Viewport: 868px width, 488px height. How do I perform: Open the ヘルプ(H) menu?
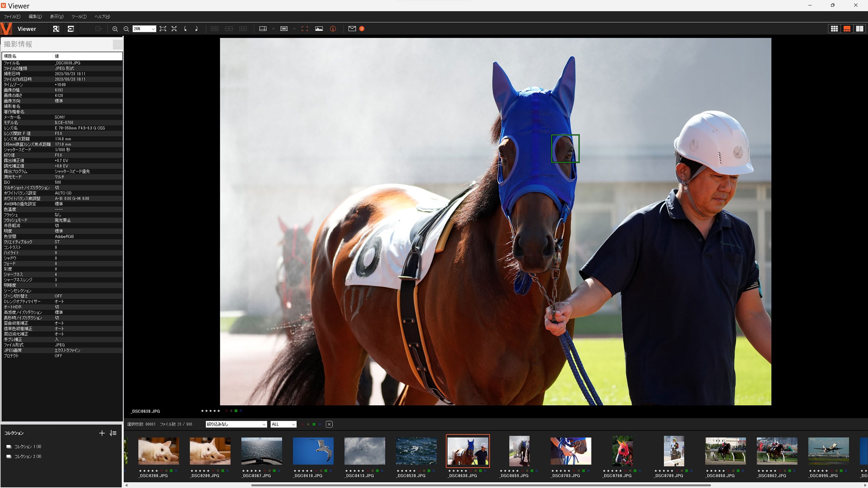102,16
